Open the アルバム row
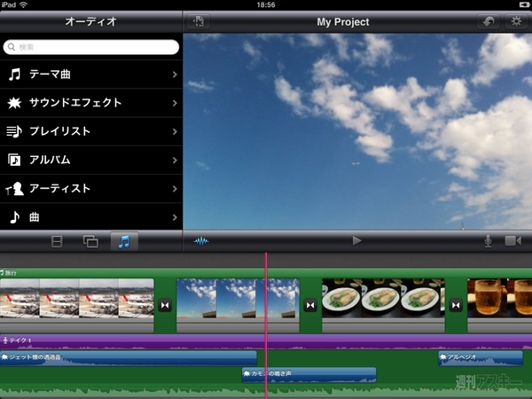 tap(91, 160)
